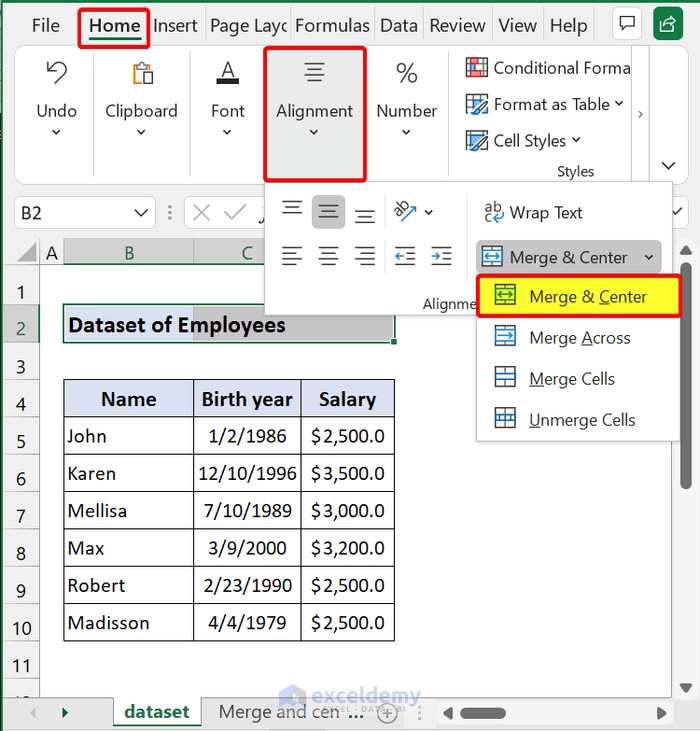Collapse the ribbon with chevron
The image size is (700, 731).
668,166
